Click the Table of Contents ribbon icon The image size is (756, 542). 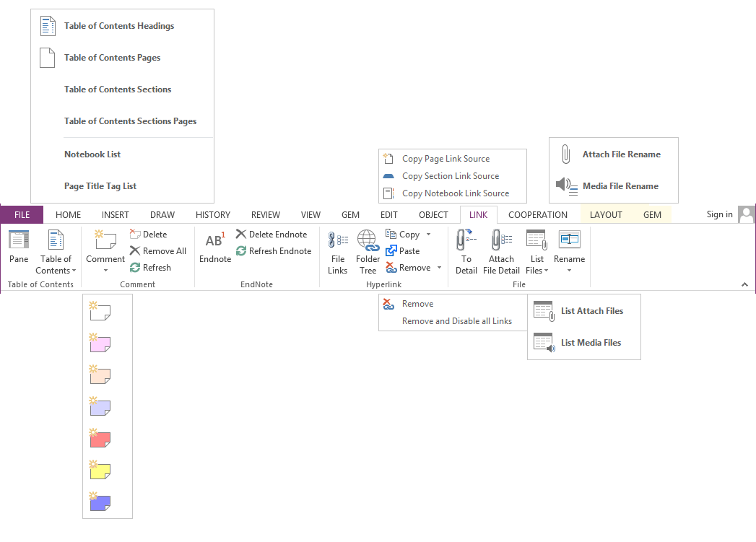(56, 240)
